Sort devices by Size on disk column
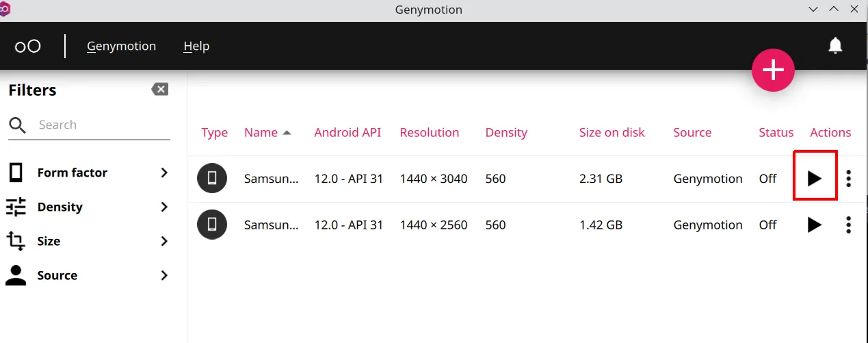Image resolution: width=868 pixels, height=343 pixels. click(x=611, y=132)
